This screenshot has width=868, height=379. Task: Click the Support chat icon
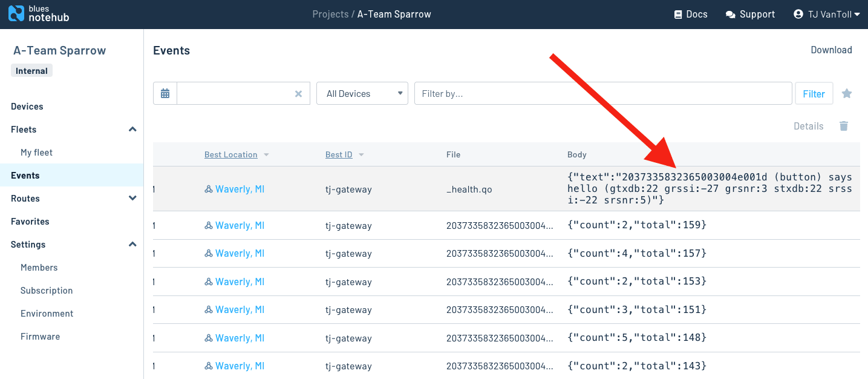[x=731, y=15]
